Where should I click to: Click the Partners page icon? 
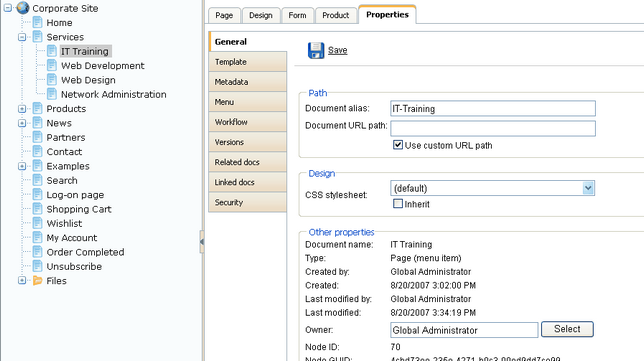37,138
